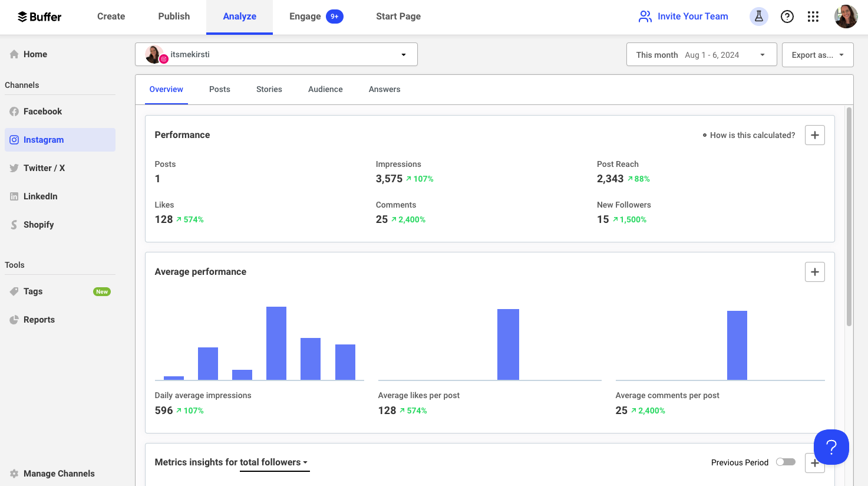Open the itsmekirsti channel selector dropdown

276,54
